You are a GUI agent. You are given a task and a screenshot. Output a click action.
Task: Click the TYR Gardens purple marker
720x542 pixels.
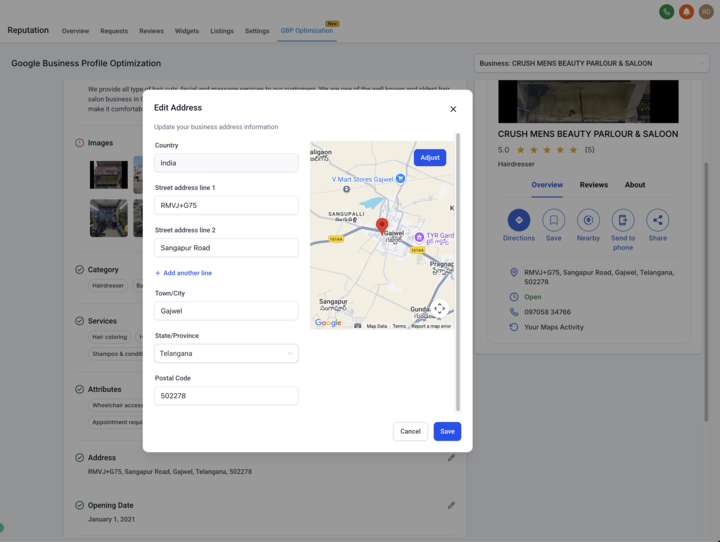419,237
